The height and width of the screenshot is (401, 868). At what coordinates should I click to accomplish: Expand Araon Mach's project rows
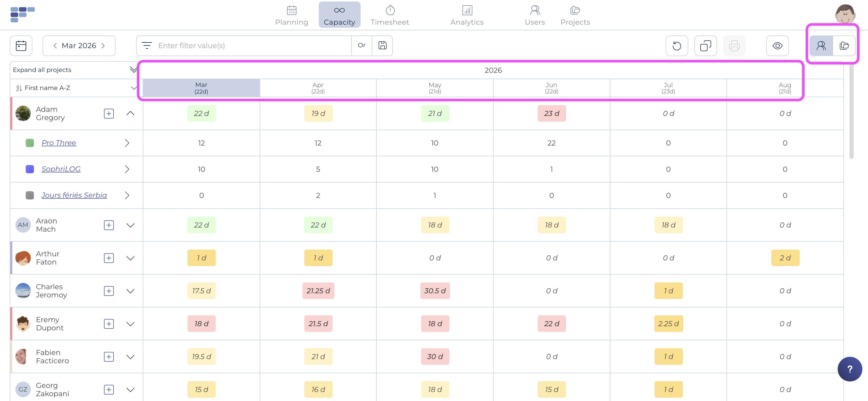pos(130,225)
